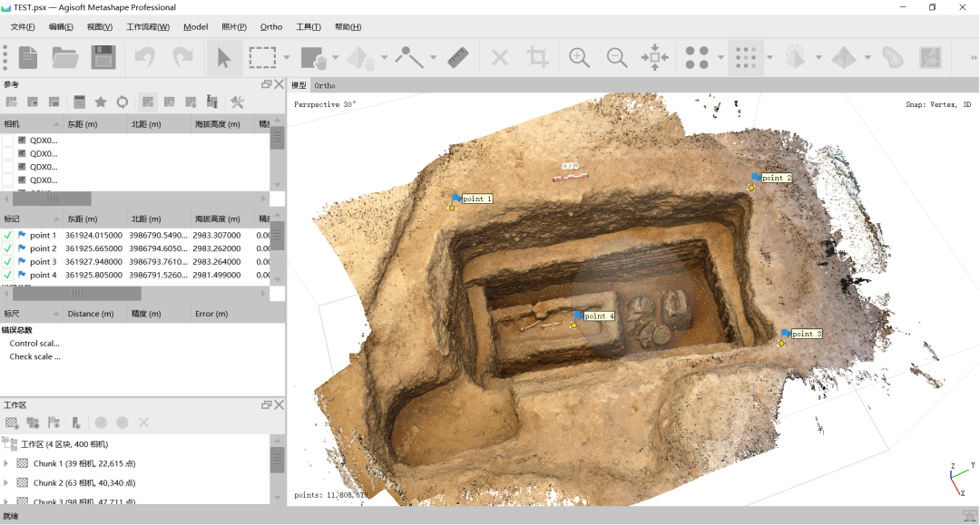Click the 标尺 column header

[x=31, y=314]
